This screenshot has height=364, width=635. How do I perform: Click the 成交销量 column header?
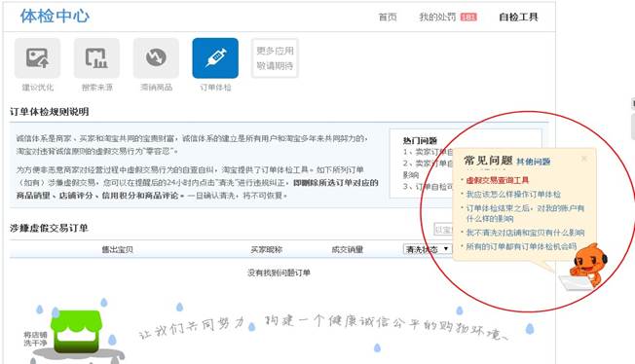click(347, 250)
